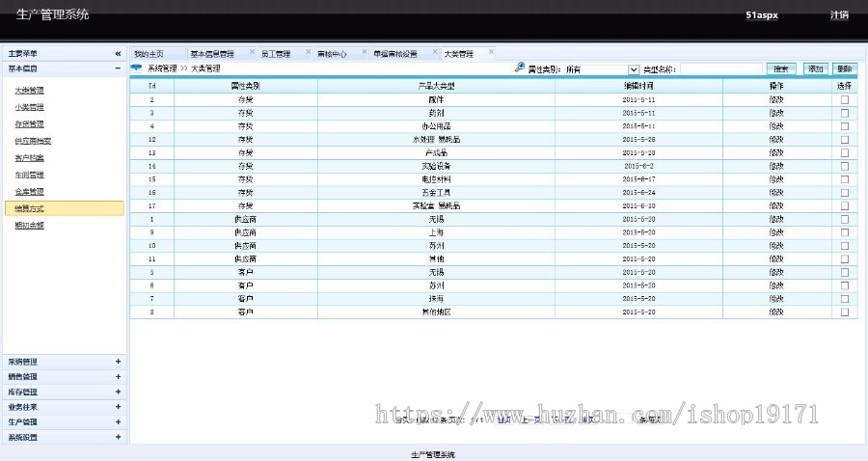Select the checkbox in the 药剂 row

click(x=844, y=113)
